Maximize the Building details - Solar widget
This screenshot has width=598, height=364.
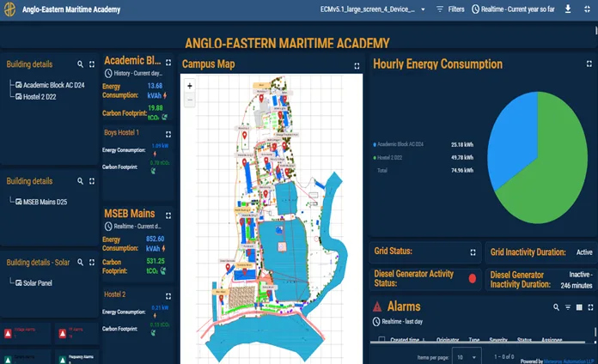[92, 262]
